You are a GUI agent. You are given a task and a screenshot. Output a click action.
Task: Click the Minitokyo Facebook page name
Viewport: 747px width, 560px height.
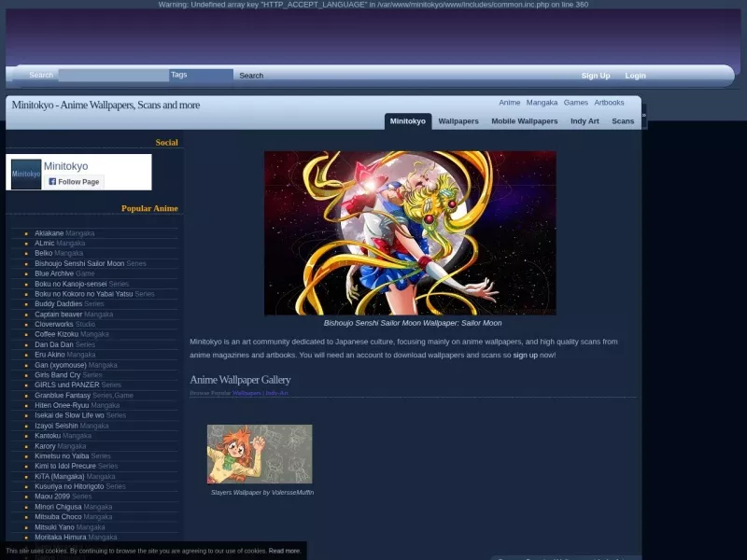(65, 166)
